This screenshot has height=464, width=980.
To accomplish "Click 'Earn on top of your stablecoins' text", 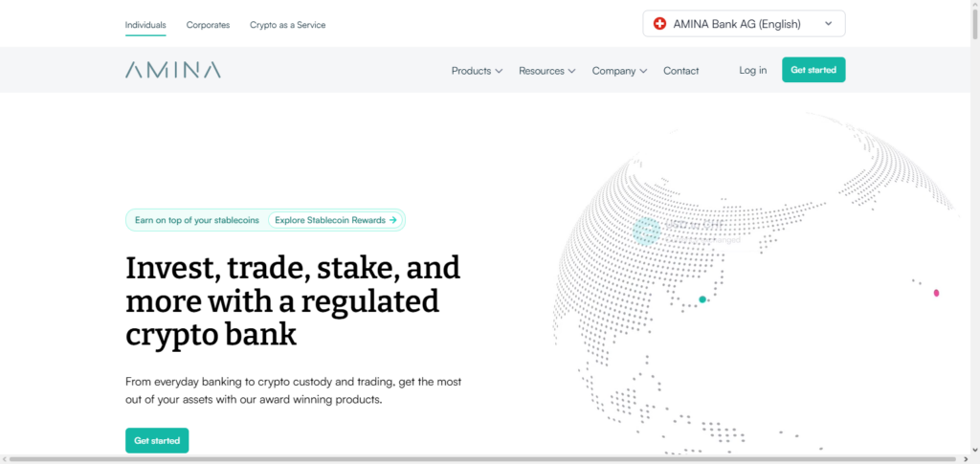I will [197, 220].
